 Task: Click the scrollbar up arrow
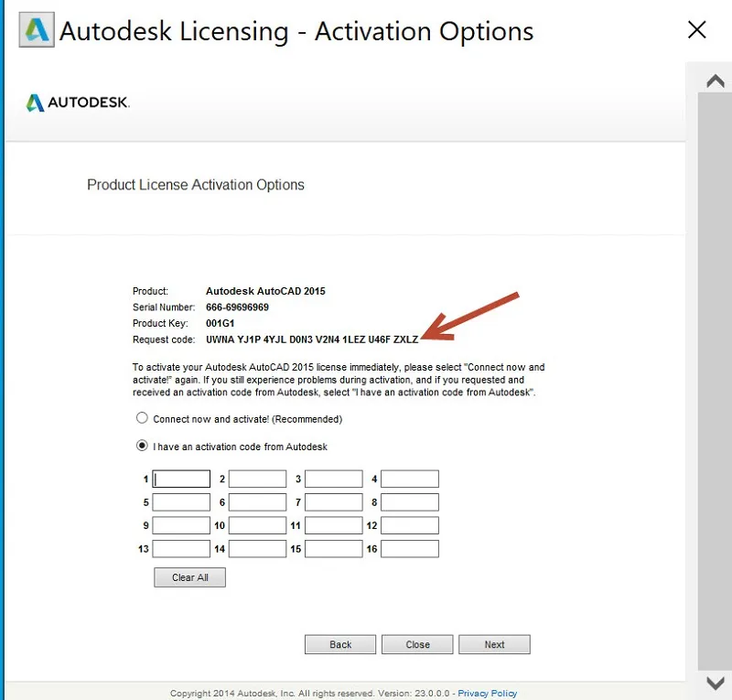[716, 80]
